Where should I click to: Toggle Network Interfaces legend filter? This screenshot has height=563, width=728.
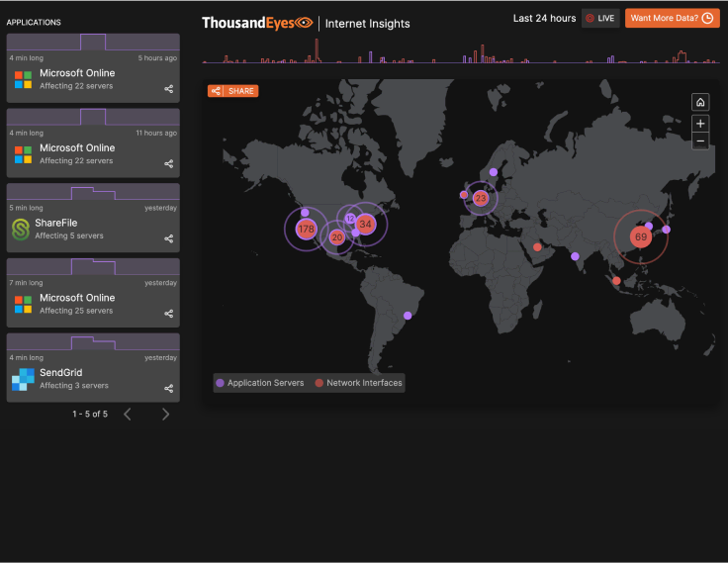[358, 383]
